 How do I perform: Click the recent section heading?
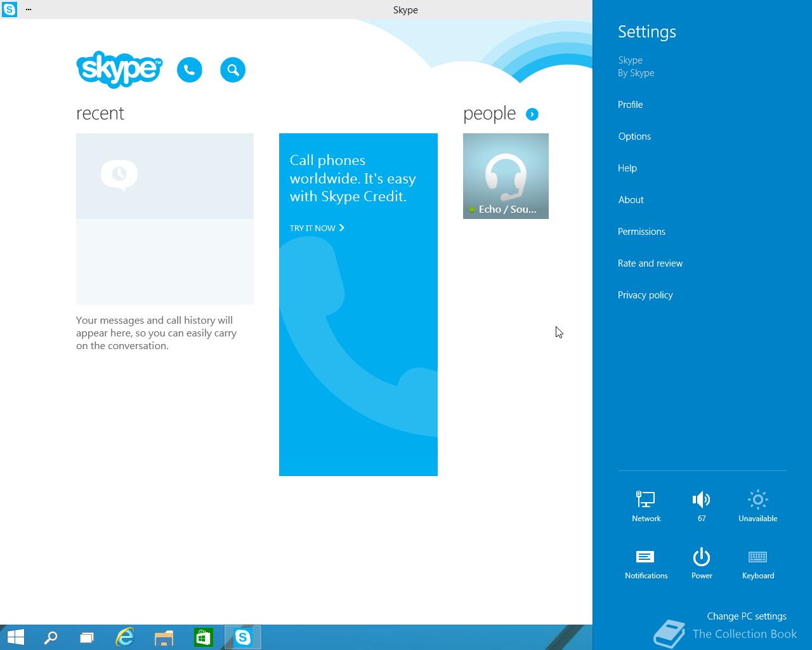pyautogui.click(x=100, y=114)
